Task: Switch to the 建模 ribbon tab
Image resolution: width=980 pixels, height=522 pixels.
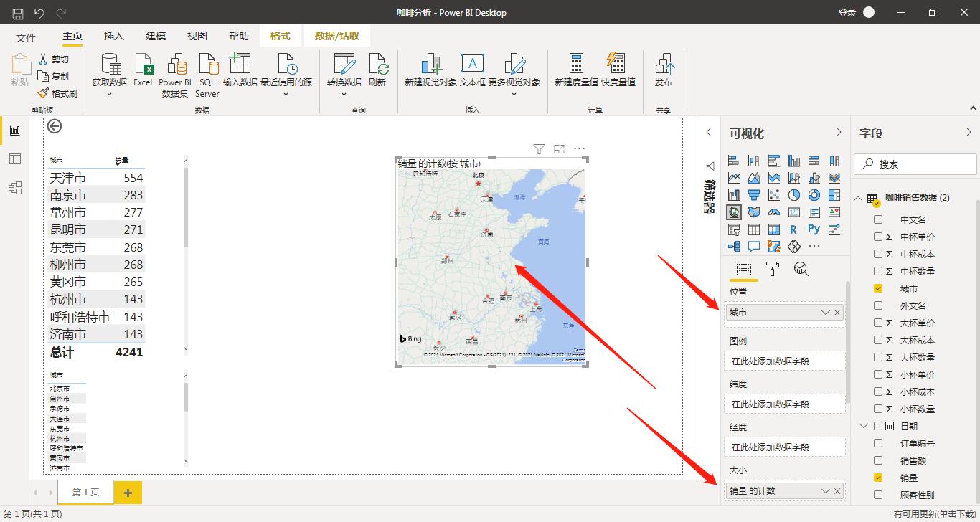Action: [156, 37]
